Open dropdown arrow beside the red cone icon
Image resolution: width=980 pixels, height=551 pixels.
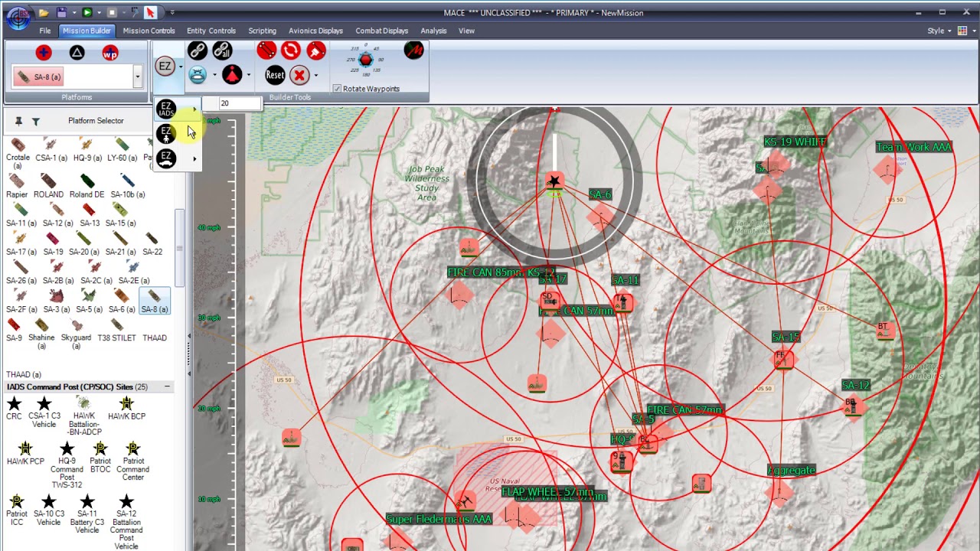[248, 76]
